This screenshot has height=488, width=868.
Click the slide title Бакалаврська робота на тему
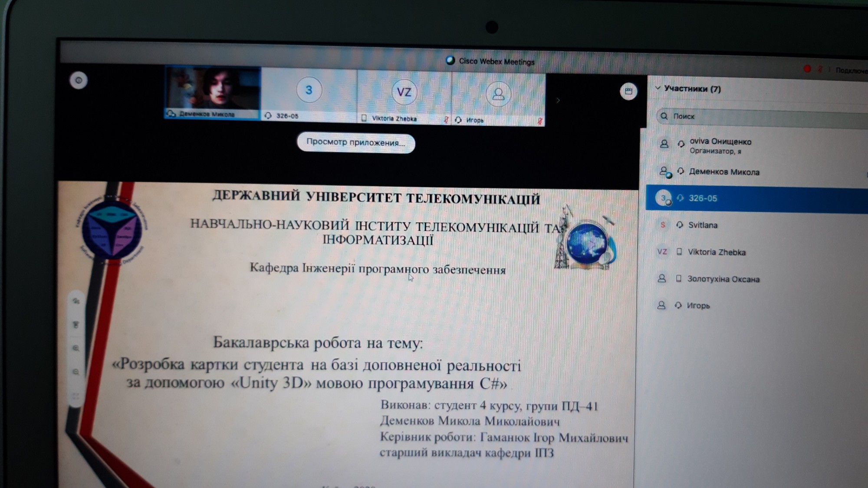(318, 343)
